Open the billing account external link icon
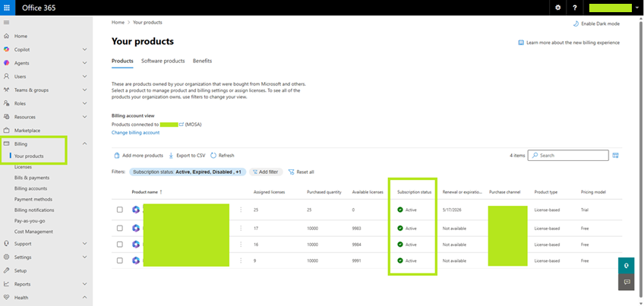This screenshot has width=644, height=306. coord(181,124)
